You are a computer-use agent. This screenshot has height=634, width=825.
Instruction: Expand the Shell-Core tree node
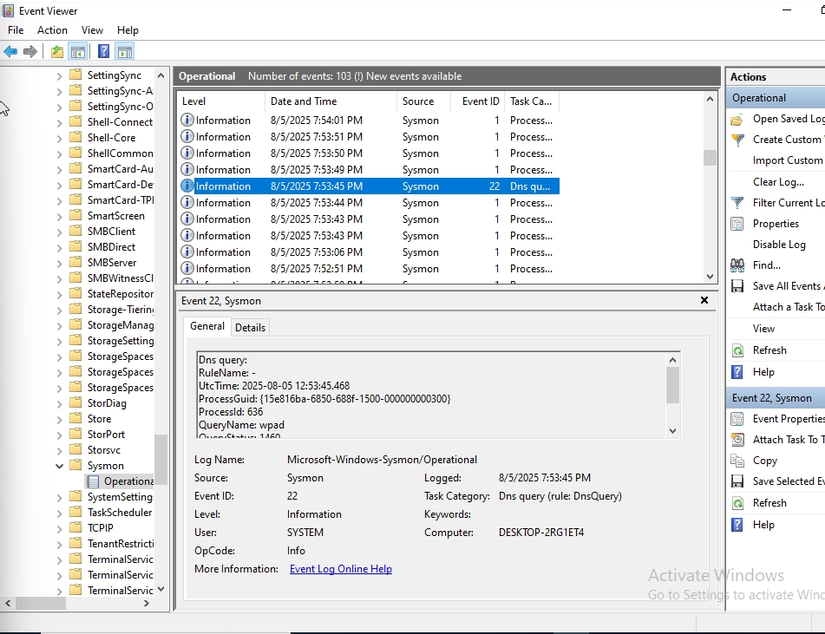pyautogui.click(x=59, y=138)
